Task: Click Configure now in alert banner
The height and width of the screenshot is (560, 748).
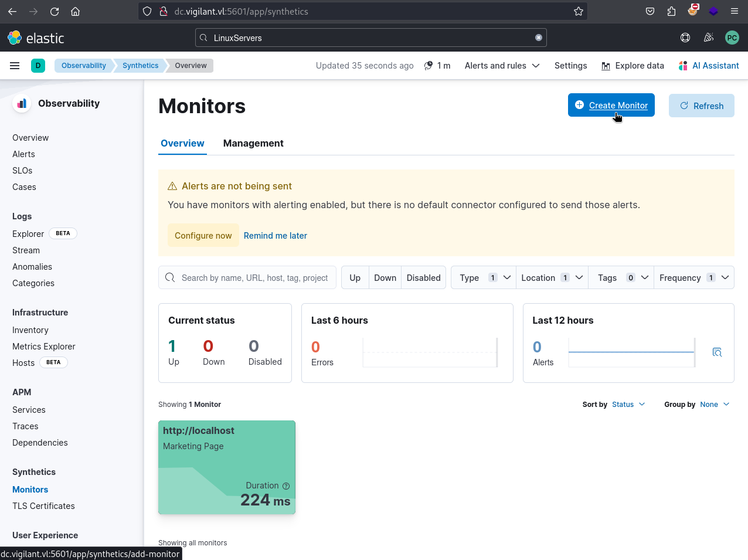Action: point(203,235)
